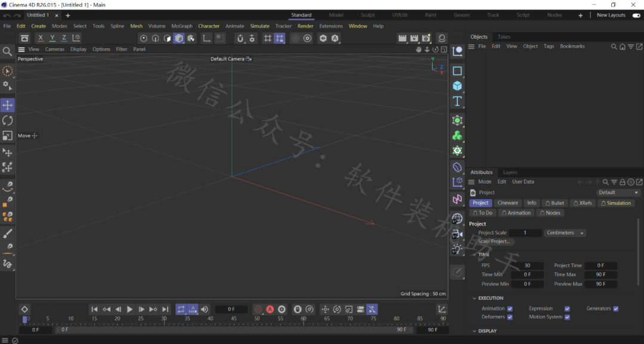This screenshot has width=644, height=344.
Task: Add a Cube primitive object
Action: tap(457, 86)
